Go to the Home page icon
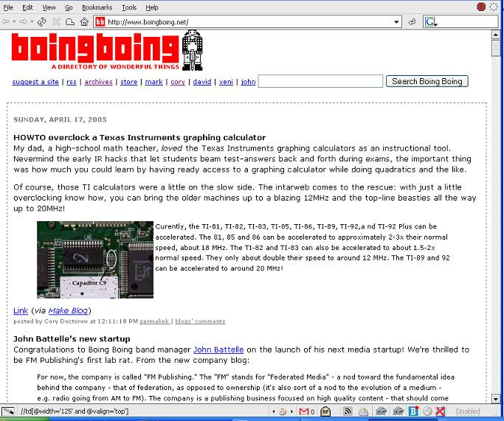Screen dimensions: 504x421 [x=84, y=22]
